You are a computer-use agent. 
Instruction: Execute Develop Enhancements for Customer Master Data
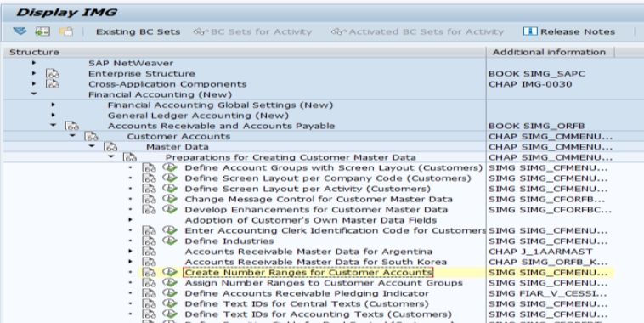coord(170,209)
